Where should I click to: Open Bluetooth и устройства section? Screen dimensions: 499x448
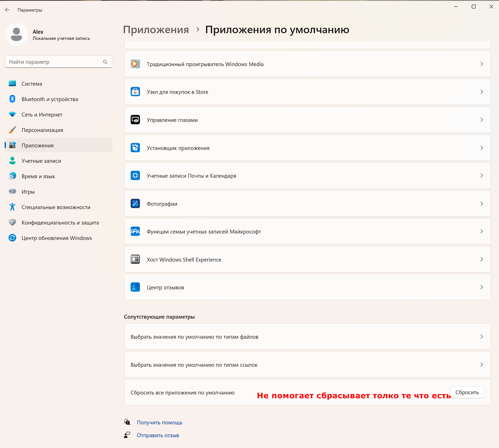(50, 99)
